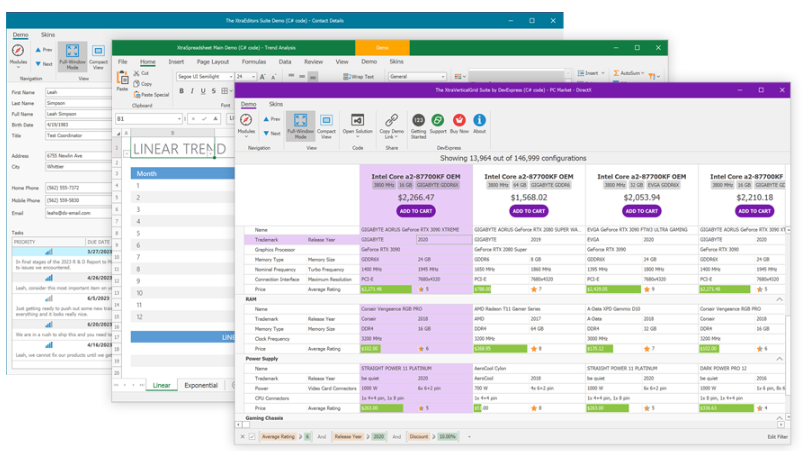Open the font name dropdown Segoe UI Semilight
Viewport: 811px width, 451px height.
point(231,77)
